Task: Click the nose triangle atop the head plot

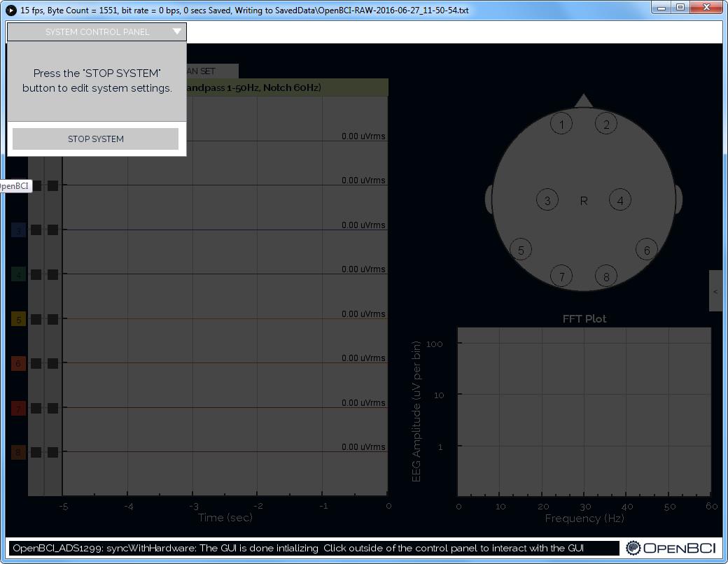Action: pos(584,101)
